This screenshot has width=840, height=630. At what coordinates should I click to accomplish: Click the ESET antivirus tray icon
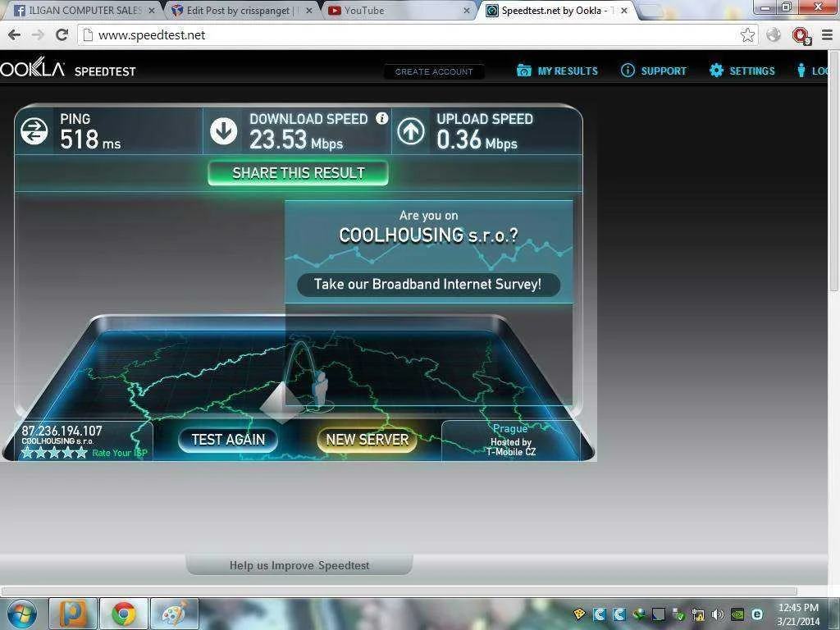(757, 614)
